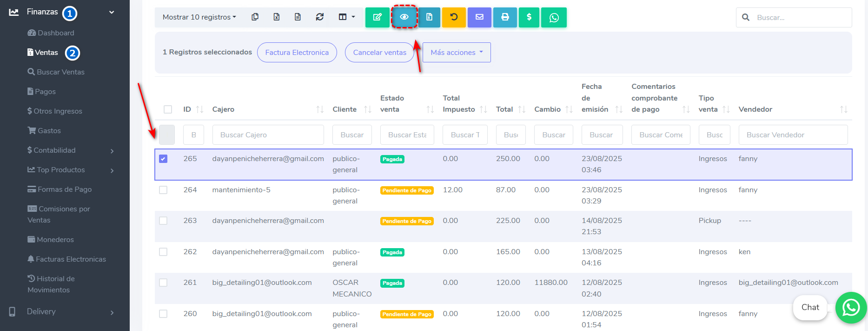
Task: Expand the Top Productos submenu arrow
Action: tap(112, 170)
